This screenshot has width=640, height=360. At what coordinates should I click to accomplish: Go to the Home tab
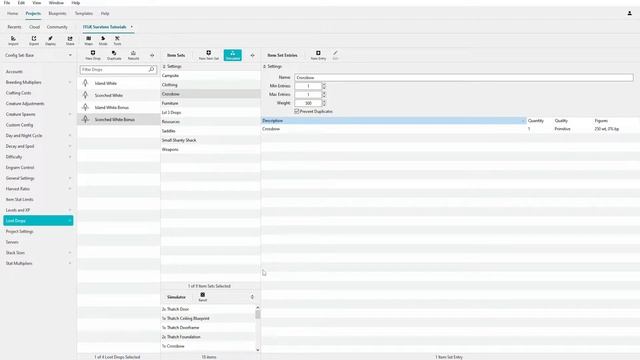pos(12,13)
